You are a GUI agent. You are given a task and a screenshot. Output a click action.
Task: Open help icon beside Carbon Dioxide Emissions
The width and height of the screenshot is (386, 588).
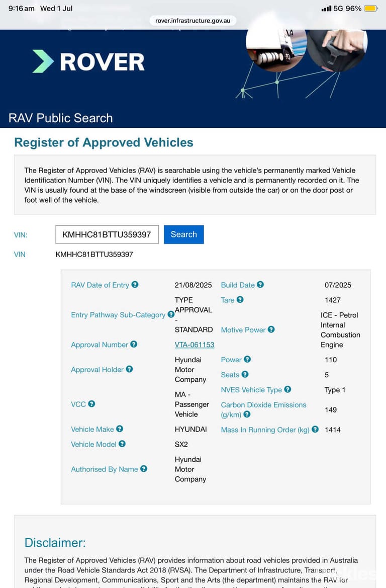[x=247, y=414]
